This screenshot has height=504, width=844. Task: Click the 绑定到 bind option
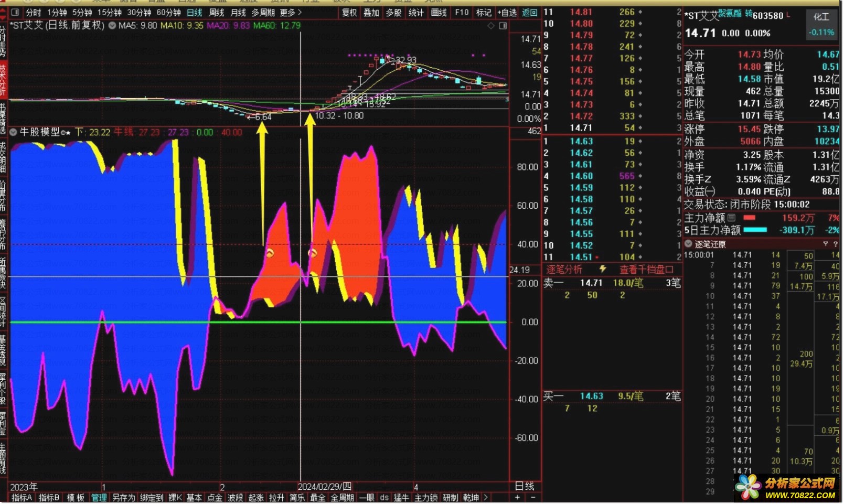(x=152, y=498)
